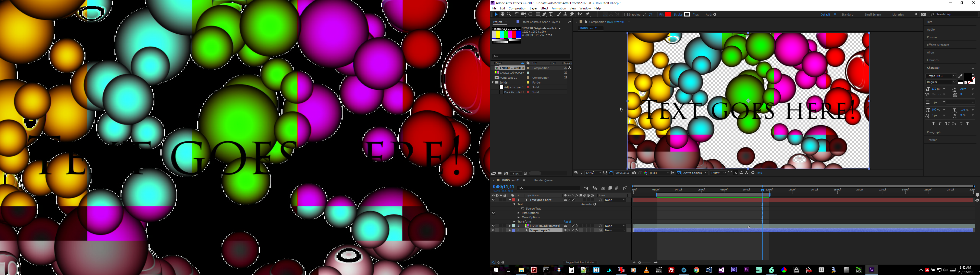
Task: Select the Clone Stamp tool
Action: point(565,15)
